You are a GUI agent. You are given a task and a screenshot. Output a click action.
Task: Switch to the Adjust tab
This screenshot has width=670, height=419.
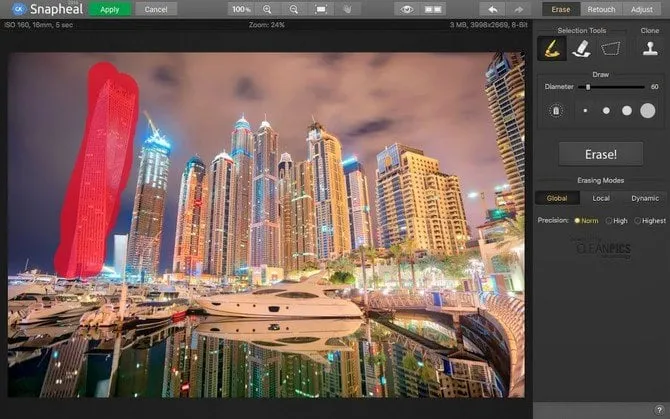(x=642, y=9)
